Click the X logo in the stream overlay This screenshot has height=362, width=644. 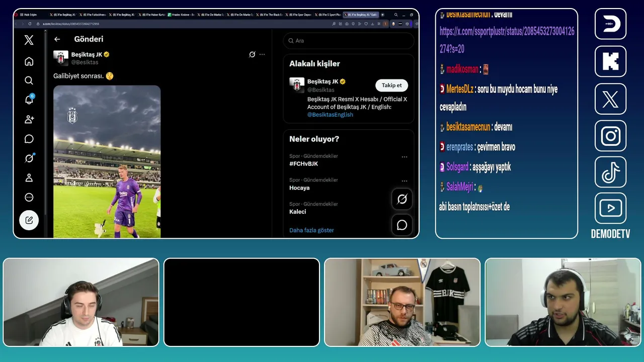(x=610, y=99)
